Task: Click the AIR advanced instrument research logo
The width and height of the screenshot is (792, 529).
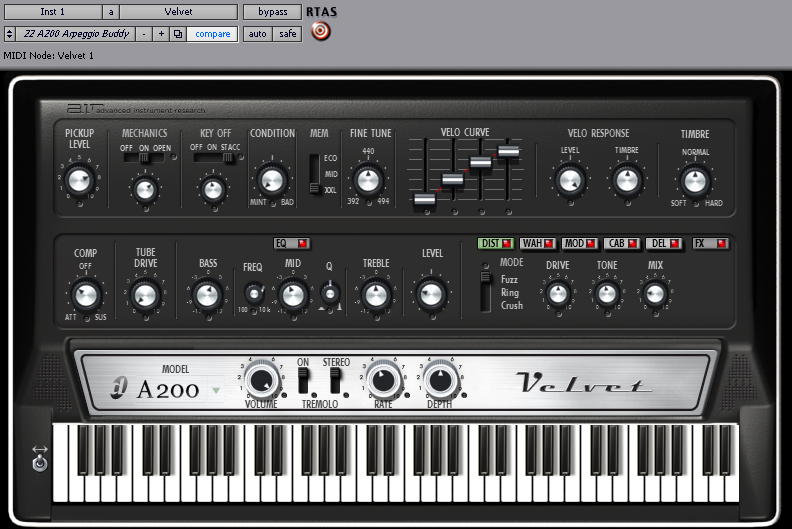Action: [136, 109]
